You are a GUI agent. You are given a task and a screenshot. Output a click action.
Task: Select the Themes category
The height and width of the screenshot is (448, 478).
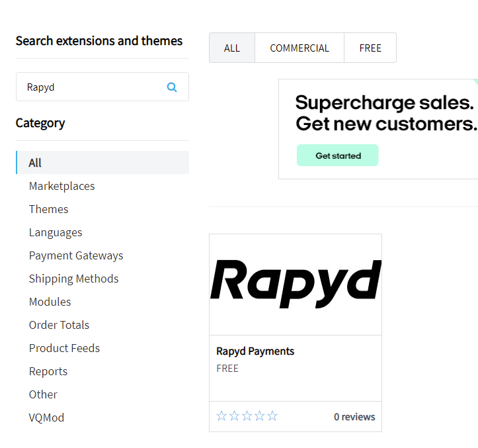point(49,209)
